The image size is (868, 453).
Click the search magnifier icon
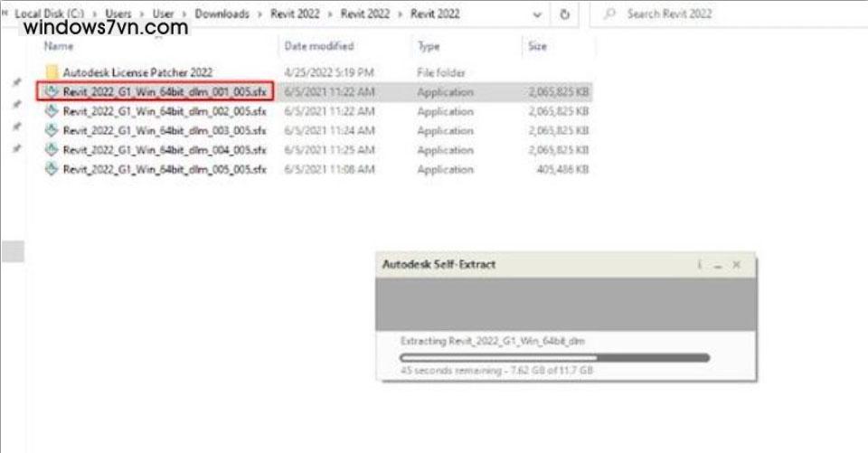[609, 14]
